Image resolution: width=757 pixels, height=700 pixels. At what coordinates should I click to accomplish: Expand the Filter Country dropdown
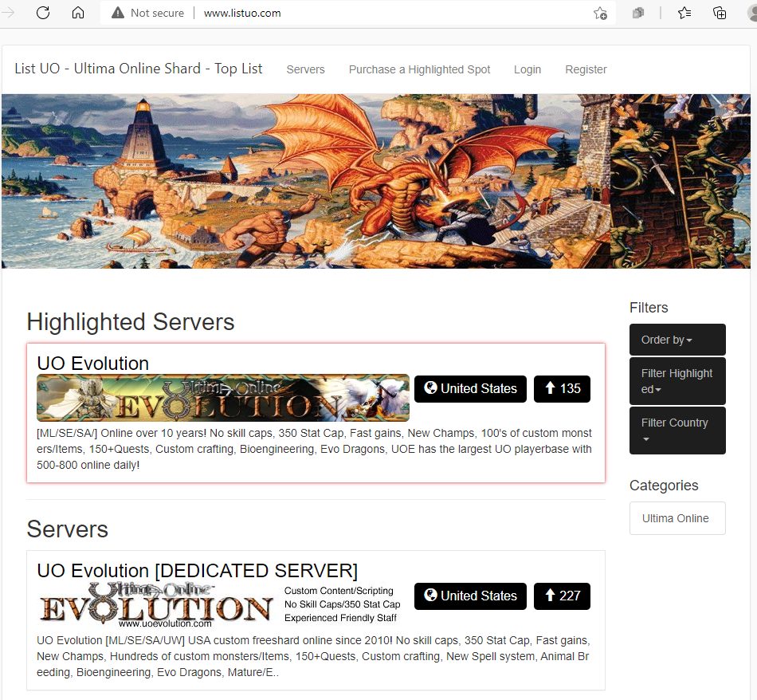(x=677, y=431)
